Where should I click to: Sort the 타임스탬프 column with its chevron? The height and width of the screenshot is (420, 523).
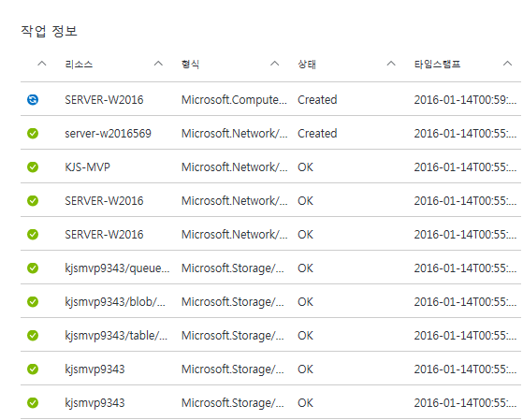coord(507,64)
